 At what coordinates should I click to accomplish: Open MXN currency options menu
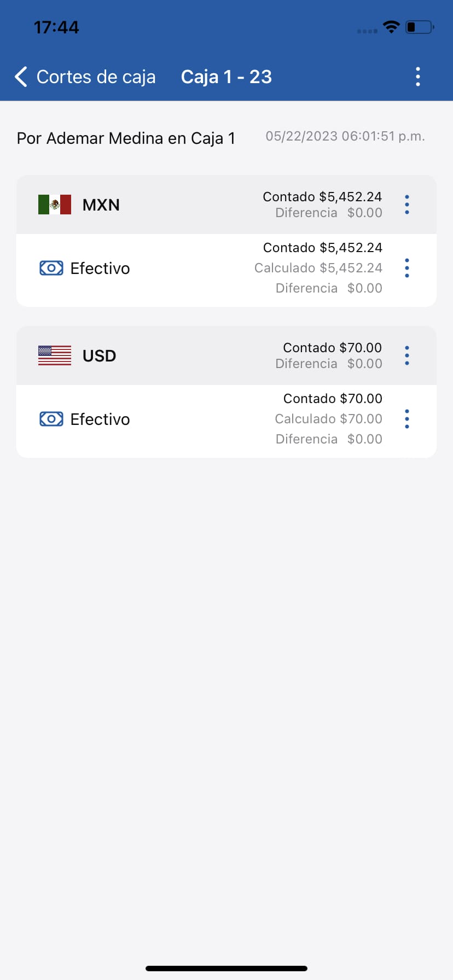[407, 205]
